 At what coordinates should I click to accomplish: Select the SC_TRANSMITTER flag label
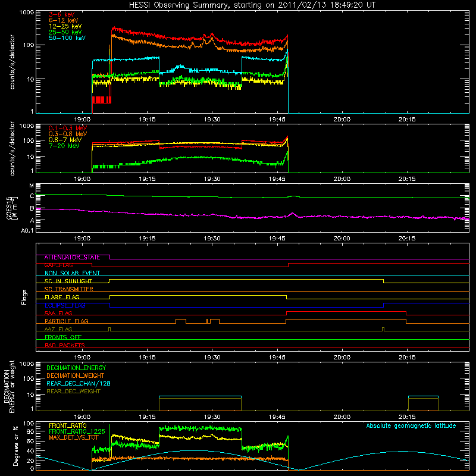click(x=68, y=289)
